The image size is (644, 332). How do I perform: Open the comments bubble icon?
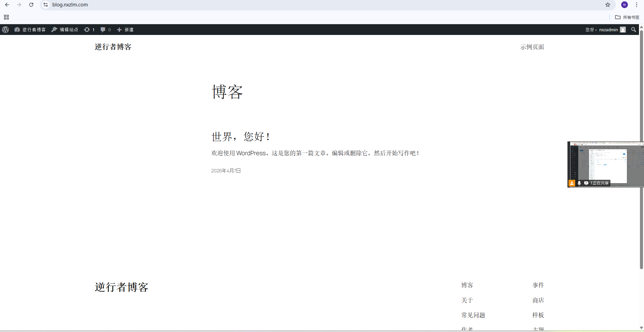(105, 30)
